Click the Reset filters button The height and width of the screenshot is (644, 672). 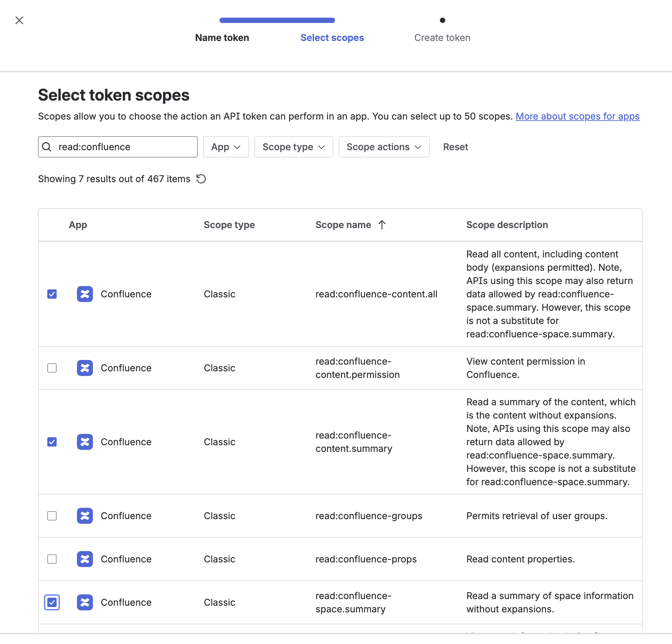point(455,147)
